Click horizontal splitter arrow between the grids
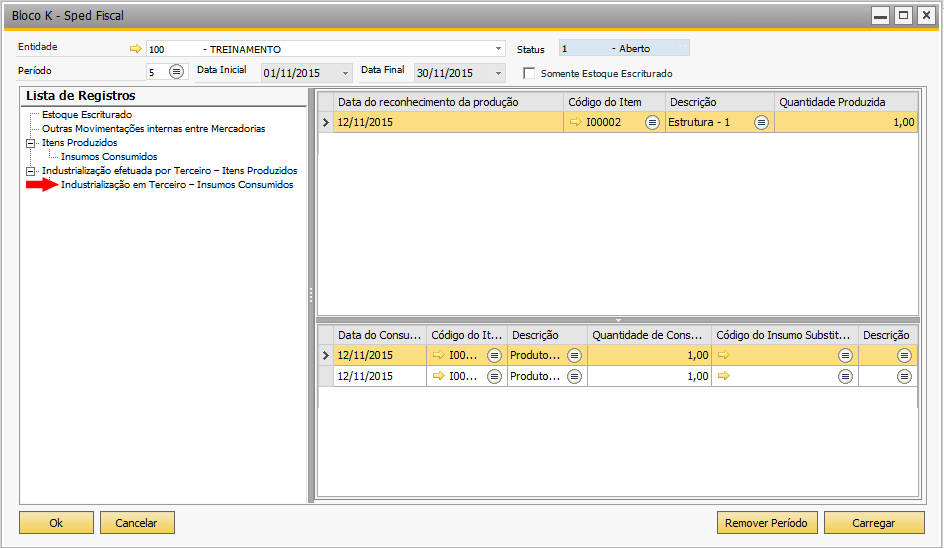944x548 pixels. click(618, 320)
